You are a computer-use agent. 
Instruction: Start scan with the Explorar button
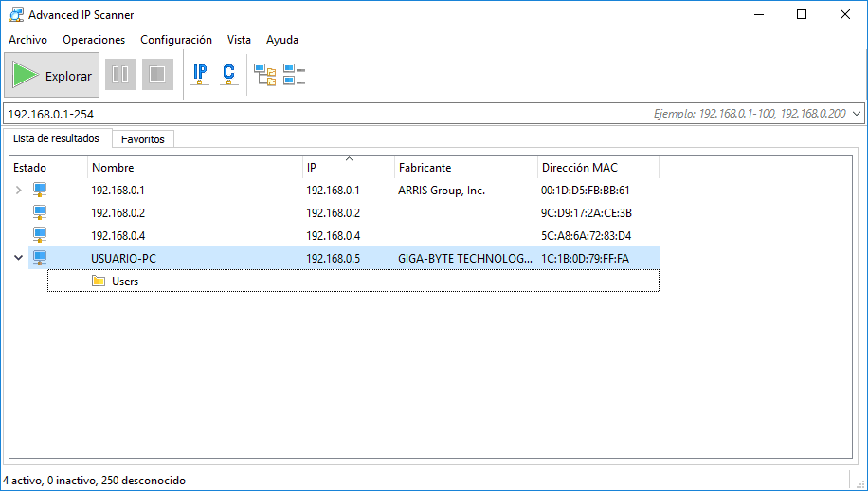coord(51,75)
